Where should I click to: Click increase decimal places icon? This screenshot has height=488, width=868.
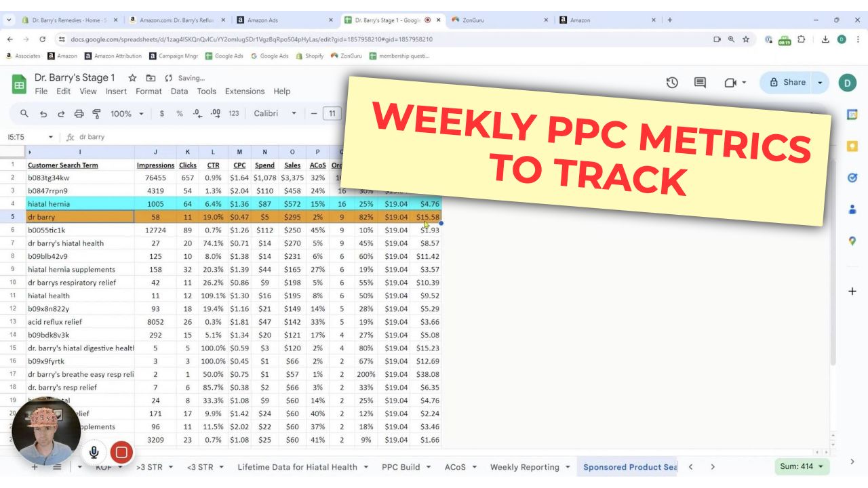pyautogui.click(x=216, y=114)
